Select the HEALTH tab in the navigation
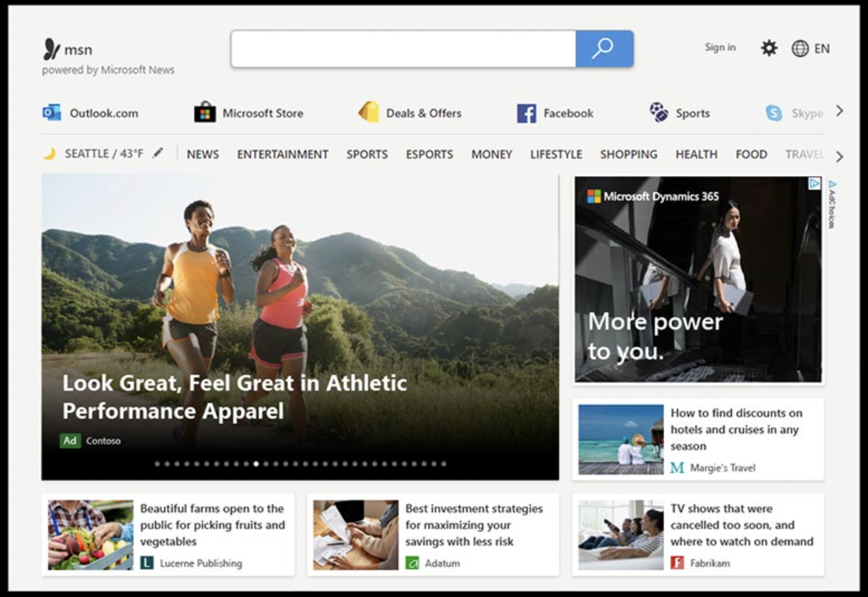This screenshot has width=868, height=597. click(x=696, y=155)
